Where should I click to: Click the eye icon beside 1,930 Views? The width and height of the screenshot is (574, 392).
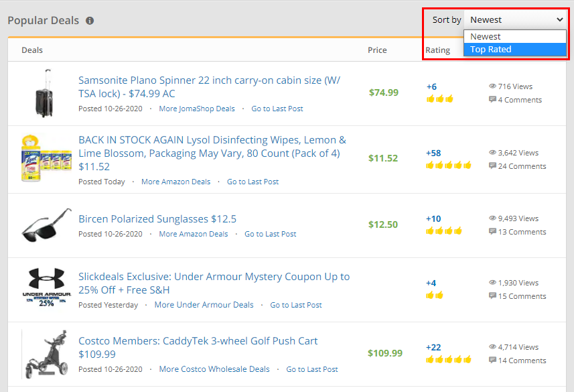[492, 283]
